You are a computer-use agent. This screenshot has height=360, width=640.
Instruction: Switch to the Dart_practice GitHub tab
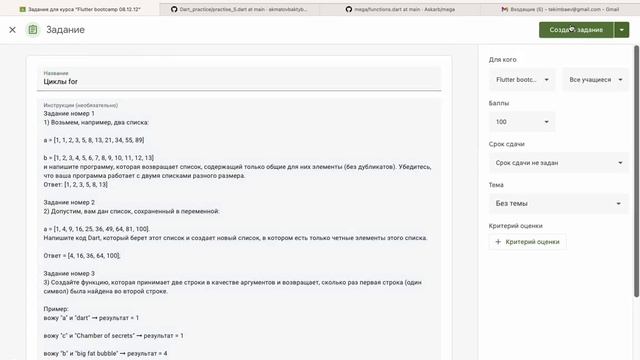click(x=239, y=9)
